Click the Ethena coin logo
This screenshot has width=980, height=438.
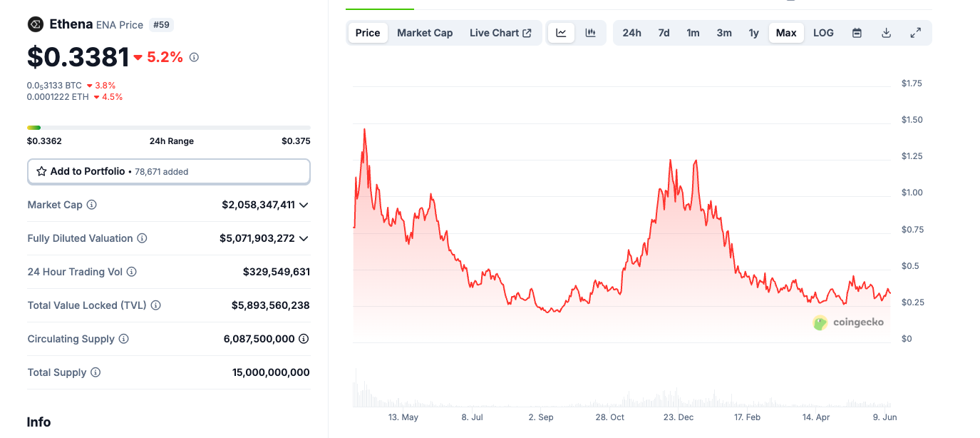tap(35, 24)
